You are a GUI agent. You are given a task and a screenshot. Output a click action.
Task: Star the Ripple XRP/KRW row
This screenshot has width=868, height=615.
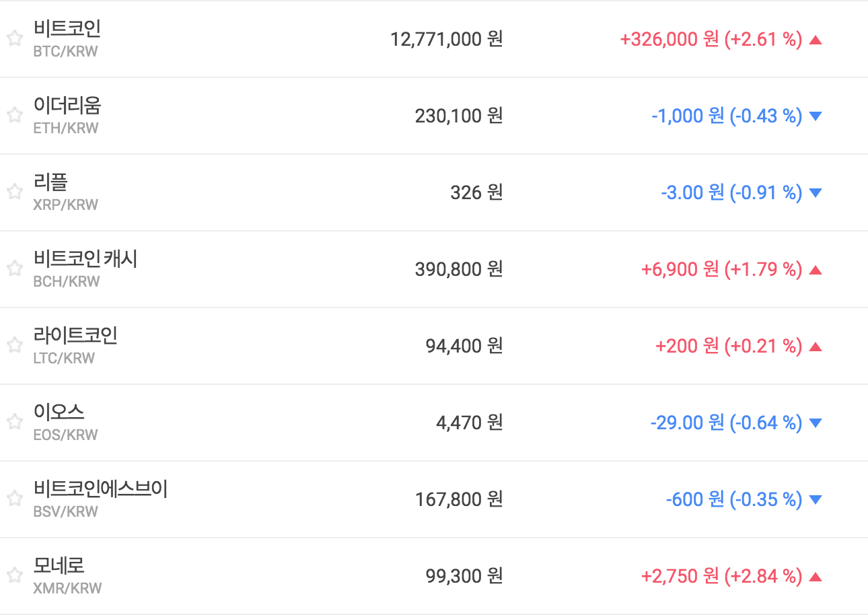coord(15,192)
